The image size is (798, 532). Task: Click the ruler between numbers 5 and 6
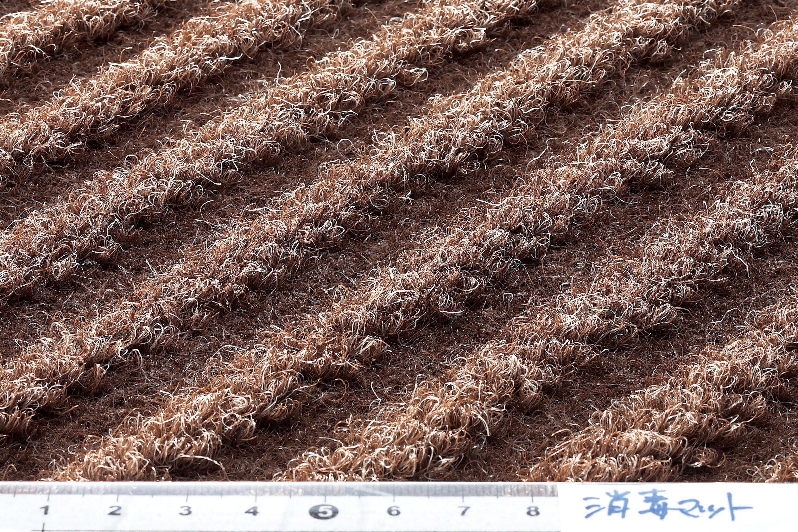tap(359, 510)
